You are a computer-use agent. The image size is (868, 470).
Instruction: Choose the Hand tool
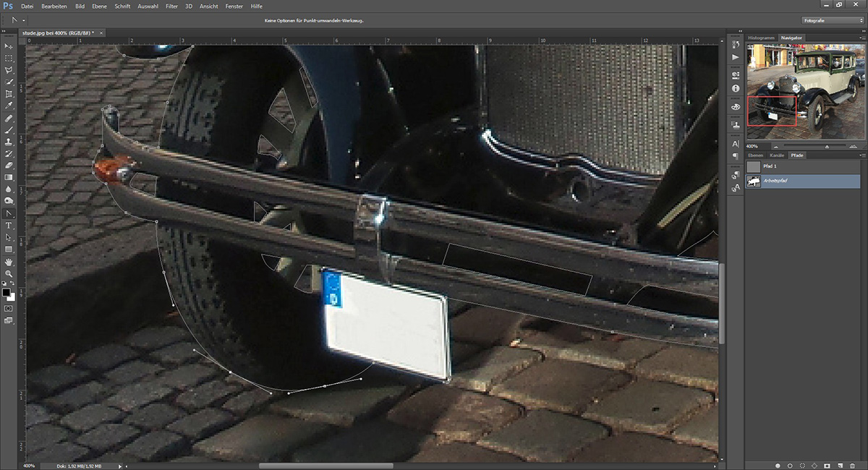[9, 261]
